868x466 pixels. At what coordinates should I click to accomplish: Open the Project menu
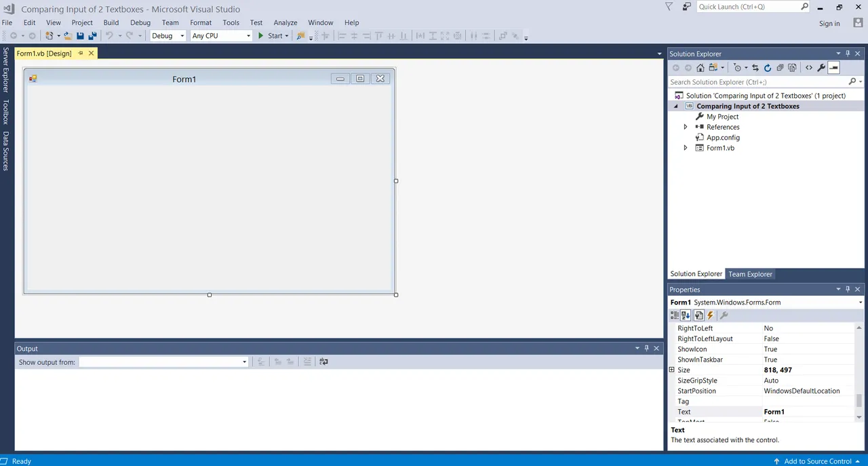point(82,22)
